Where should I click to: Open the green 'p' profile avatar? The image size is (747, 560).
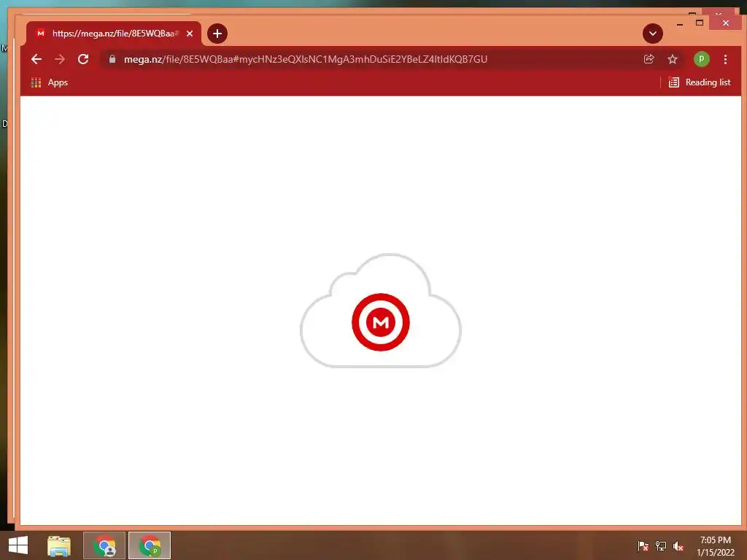click(x=701, y=59)
